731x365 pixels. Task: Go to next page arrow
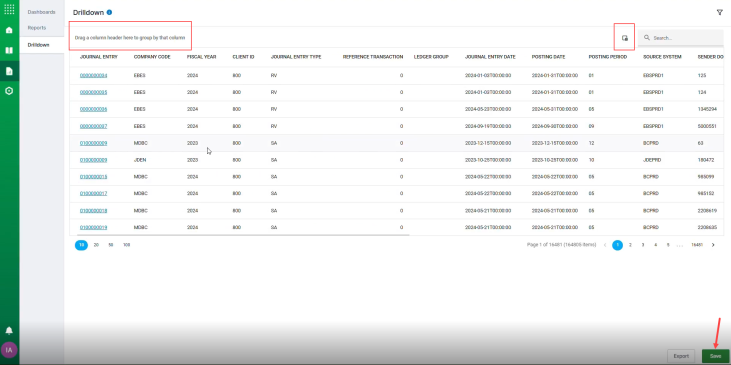pos(713,245)
